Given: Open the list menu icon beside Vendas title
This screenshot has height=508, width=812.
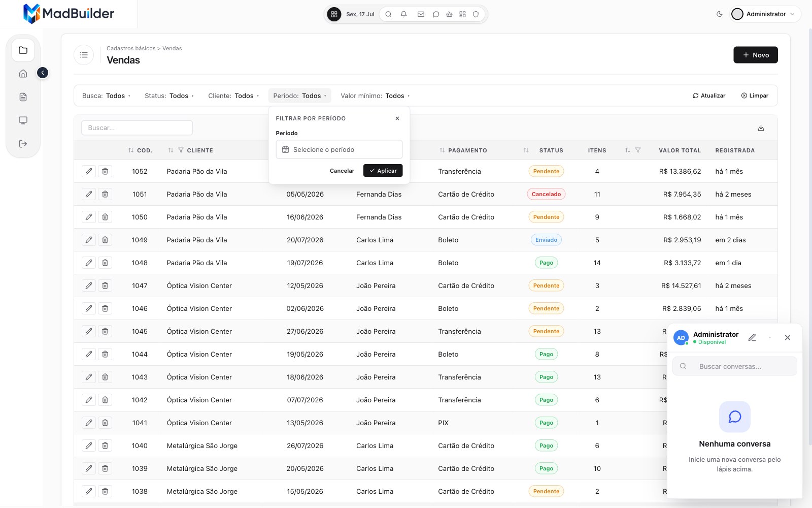Looking at the screenshot, I should pos(84,55).
